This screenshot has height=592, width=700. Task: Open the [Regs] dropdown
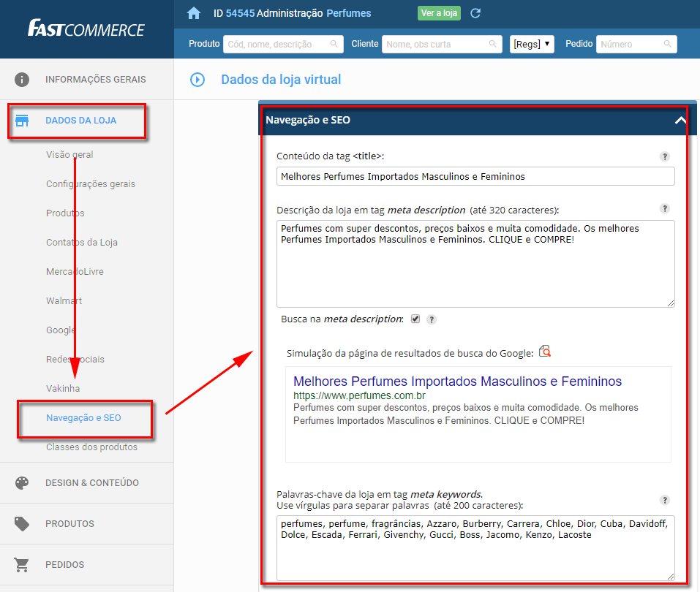532,44
